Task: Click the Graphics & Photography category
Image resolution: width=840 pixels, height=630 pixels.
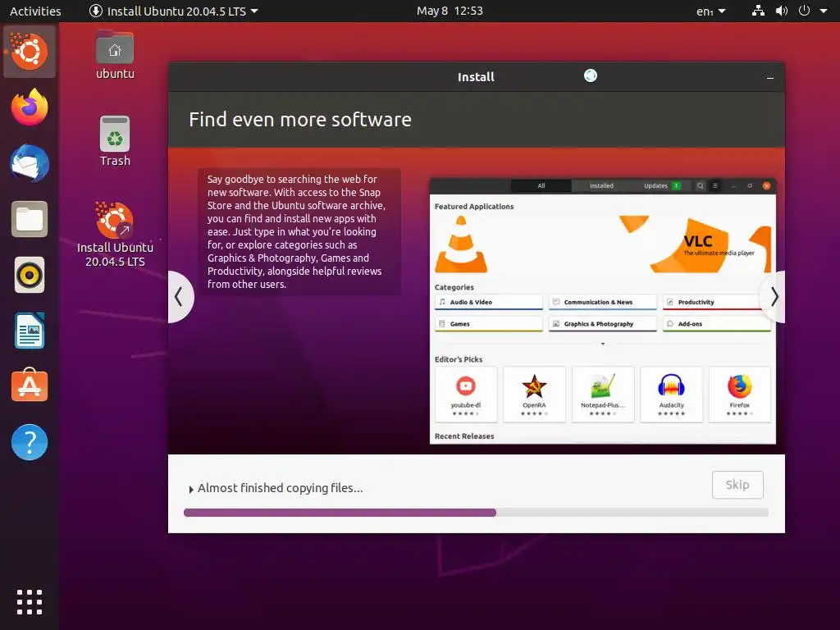Action: point(603,324)
